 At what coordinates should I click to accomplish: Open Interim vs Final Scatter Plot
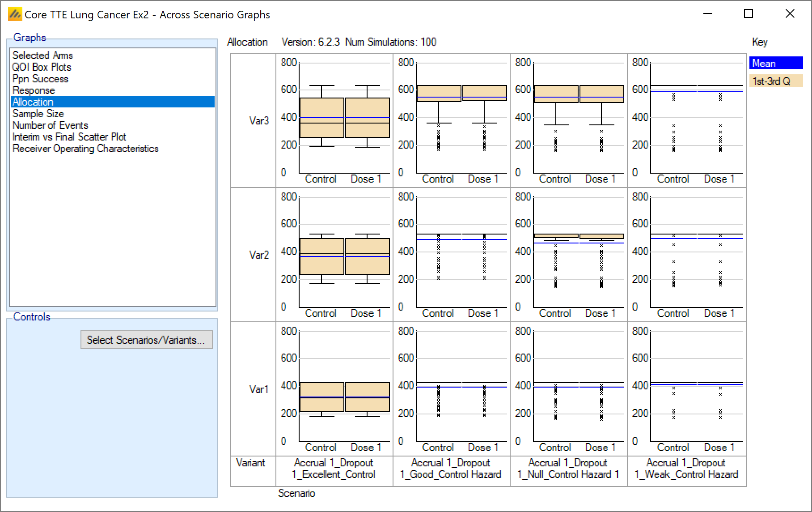(x=69, y=137)
